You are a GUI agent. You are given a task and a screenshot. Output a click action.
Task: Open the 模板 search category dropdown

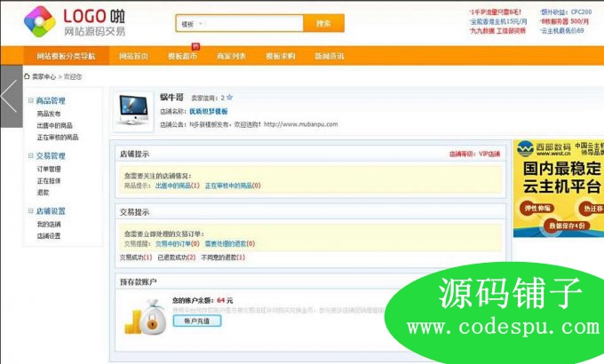[192, 24]
